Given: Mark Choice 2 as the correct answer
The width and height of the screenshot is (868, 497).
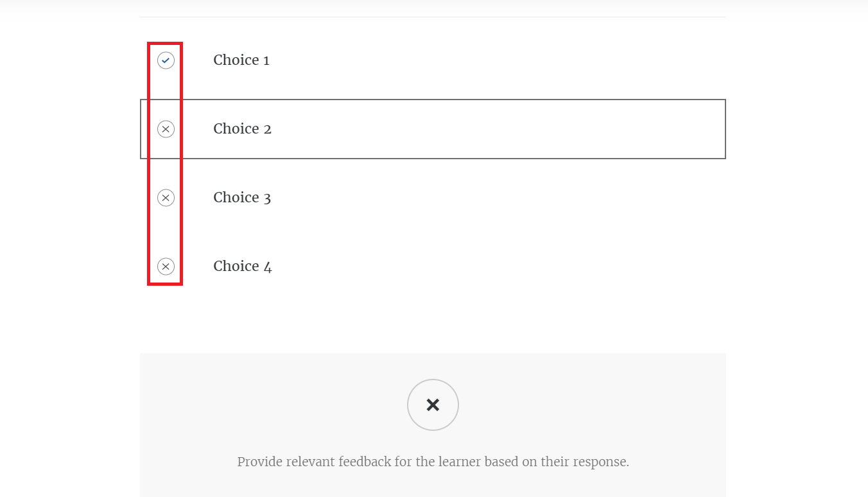Looking at the screenshot, I should coord(166,129).
